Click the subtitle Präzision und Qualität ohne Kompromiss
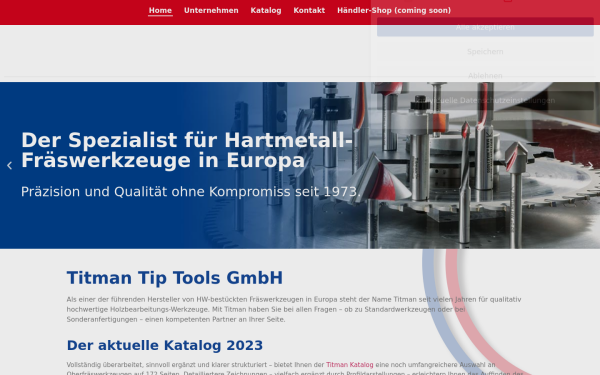 (x=191, y=192)
